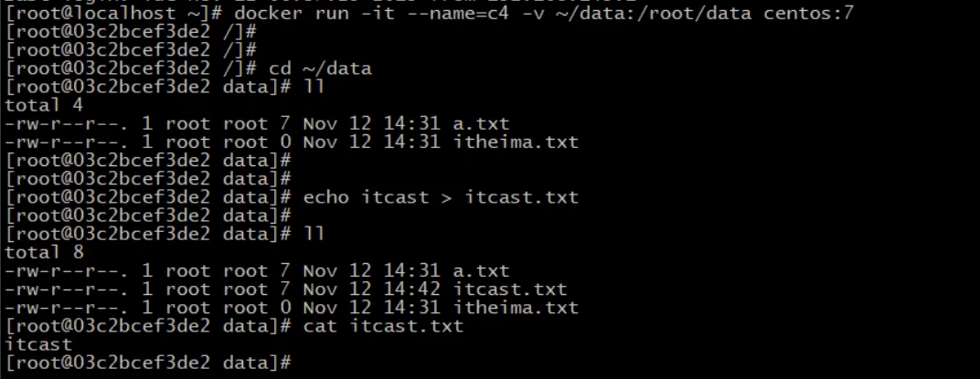980x379 pixels.
Task: Click a.txt in the second listing
Action: point(481,271)
